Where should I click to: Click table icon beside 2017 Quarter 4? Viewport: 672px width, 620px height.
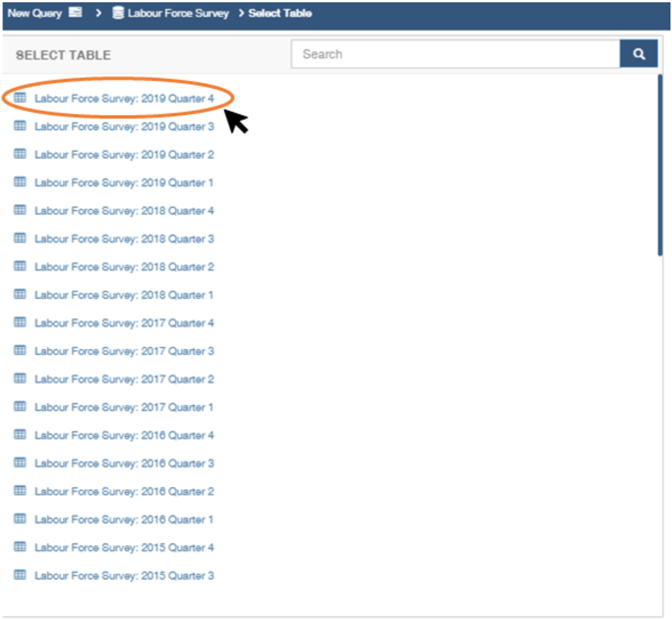pos(20,323)
